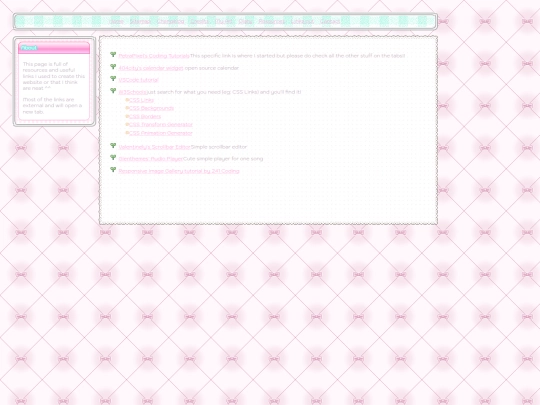
Task: Open the CSS Transform Generator link
Action: (161, 125)
